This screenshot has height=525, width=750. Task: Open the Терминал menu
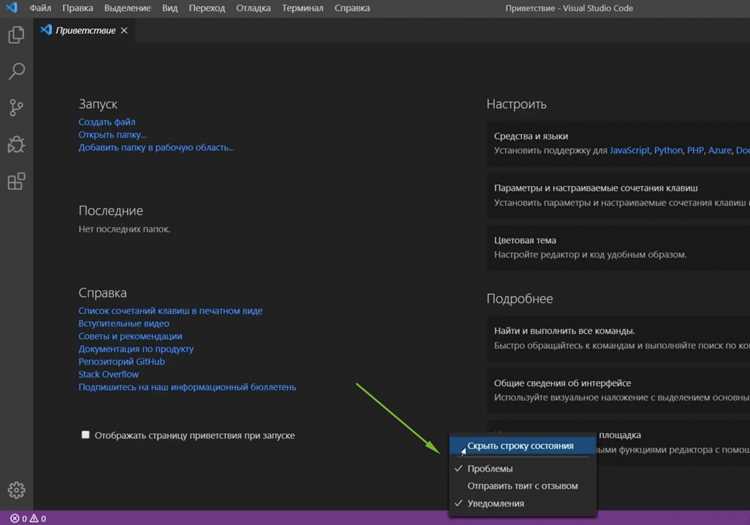tap(302, 8)
